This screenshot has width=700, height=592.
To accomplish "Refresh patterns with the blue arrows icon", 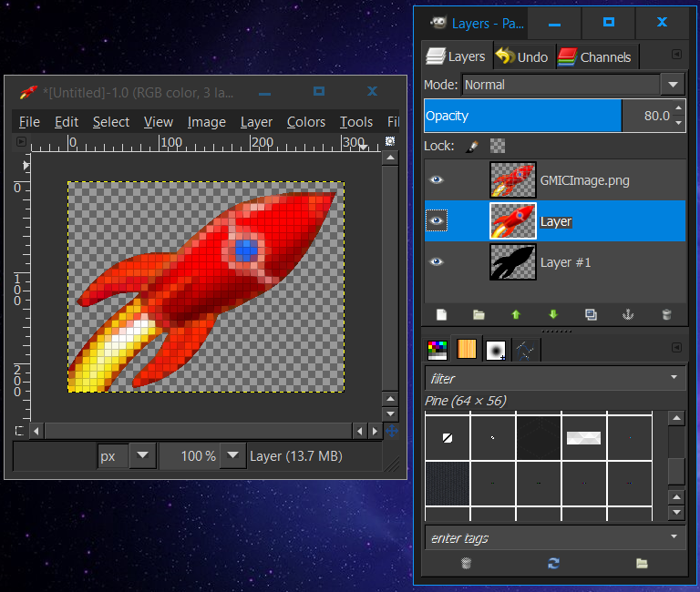I will (553, 564).
